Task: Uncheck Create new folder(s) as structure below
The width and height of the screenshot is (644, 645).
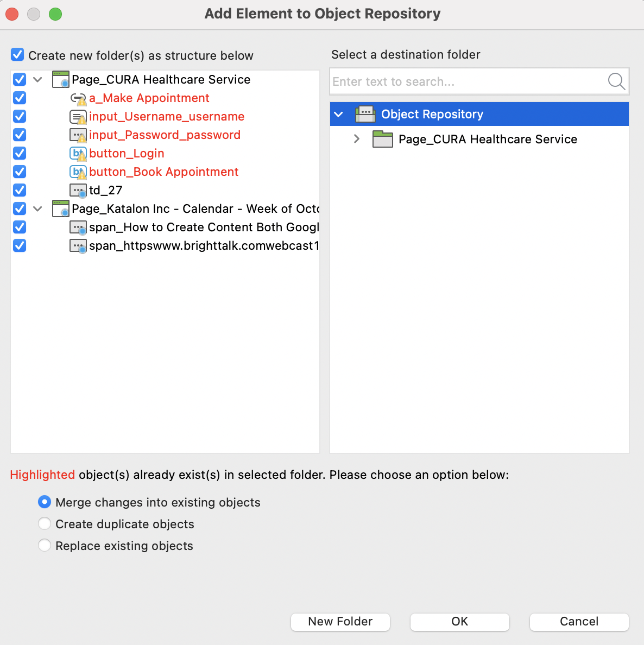Action: click(17, 55)
